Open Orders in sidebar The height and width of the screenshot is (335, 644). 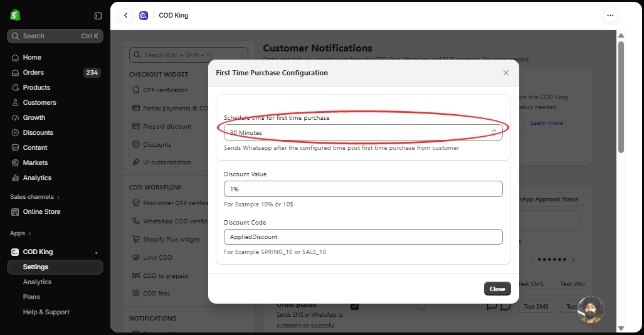tap(33, 72)
